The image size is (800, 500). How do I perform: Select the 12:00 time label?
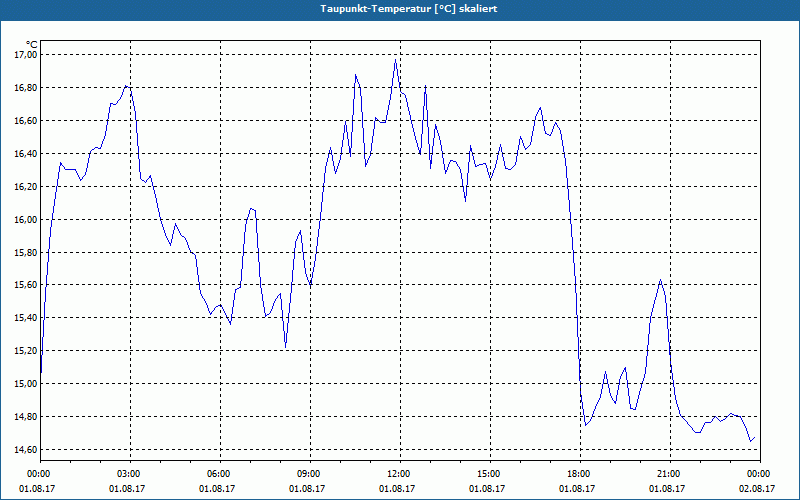coord(400,474)
